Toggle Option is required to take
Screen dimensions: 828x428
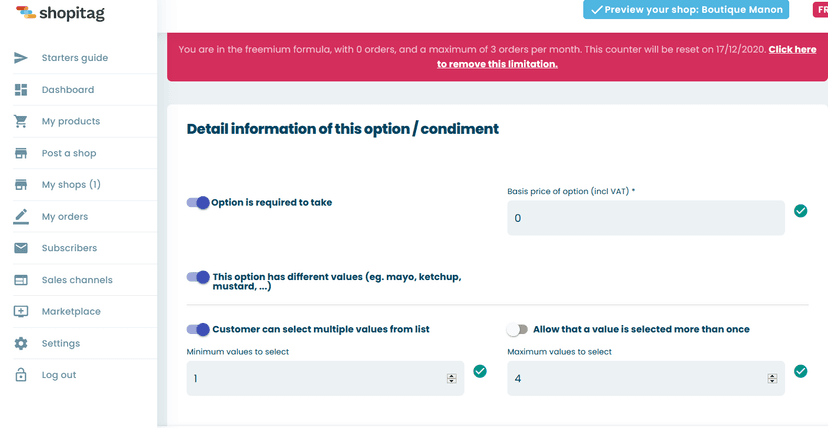pos(198,203)
